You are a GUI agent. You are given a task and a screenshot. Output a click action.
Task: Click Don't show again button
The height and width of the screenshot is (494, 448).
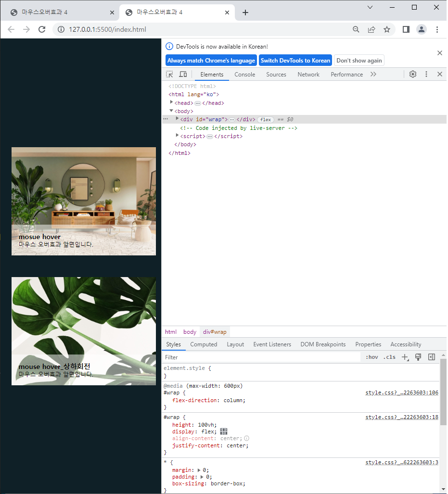point(359,61)
